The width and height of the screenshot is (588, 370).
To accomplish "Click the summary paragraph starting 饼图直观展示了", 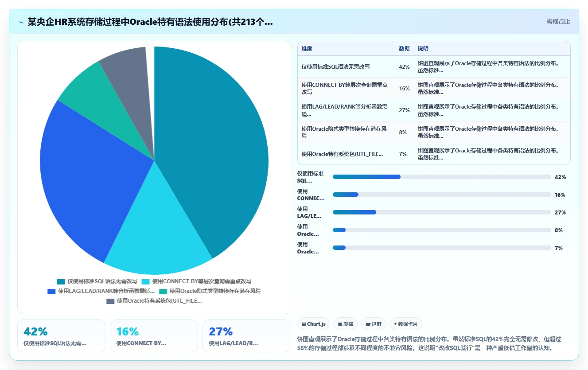I will (429, 343).
